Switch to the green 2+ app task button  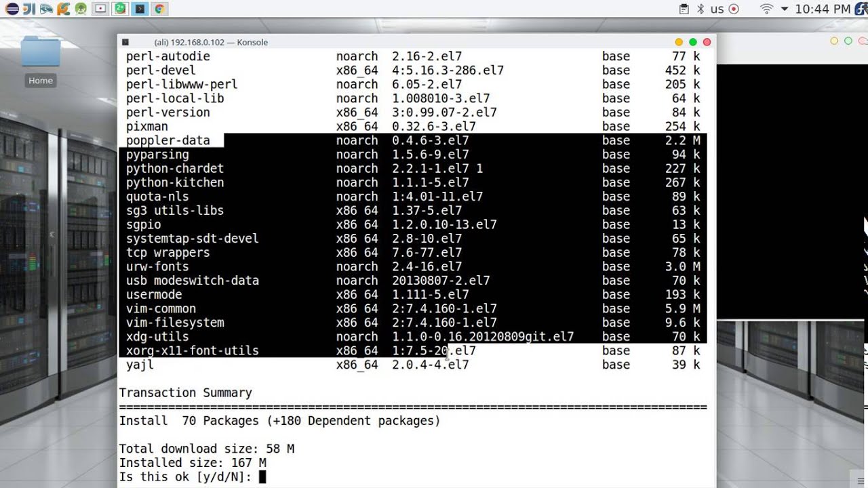[120, 9]
